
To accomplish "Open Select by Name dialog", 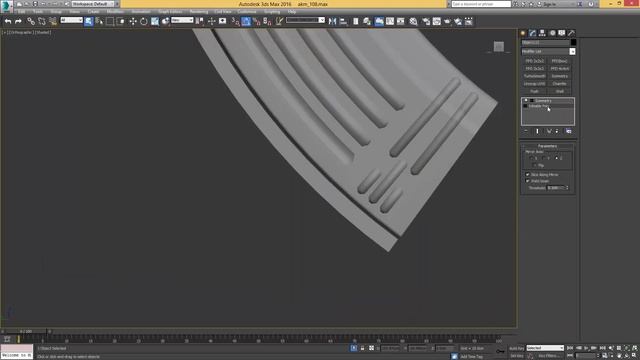I will 99,21.
